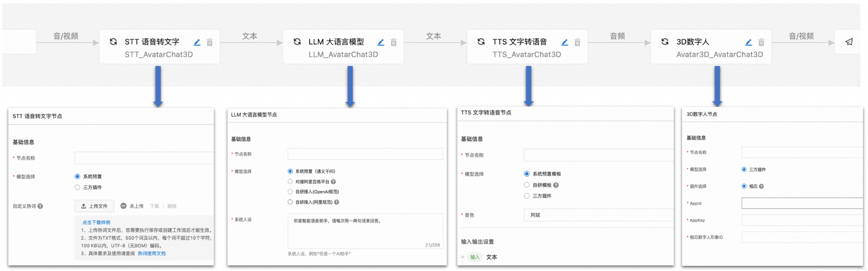Select 系统预置 (通义千问) model option
The image size is (868, 271).
290,171
